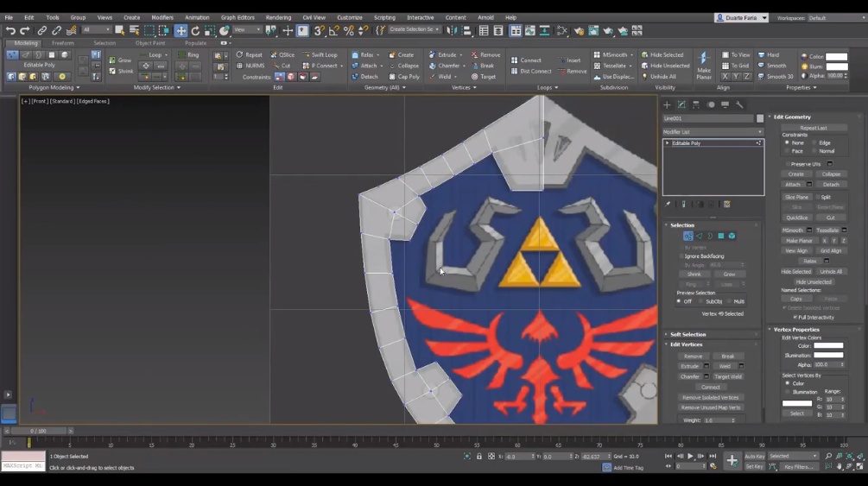Open the Modifiers menu

162,18
